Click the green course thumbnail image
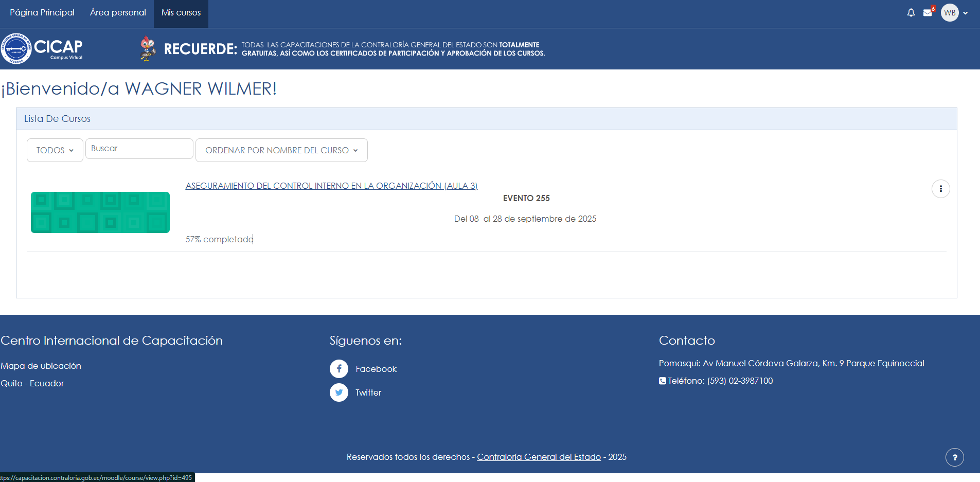Screen dimensions: 980x482 coord(100,212)
